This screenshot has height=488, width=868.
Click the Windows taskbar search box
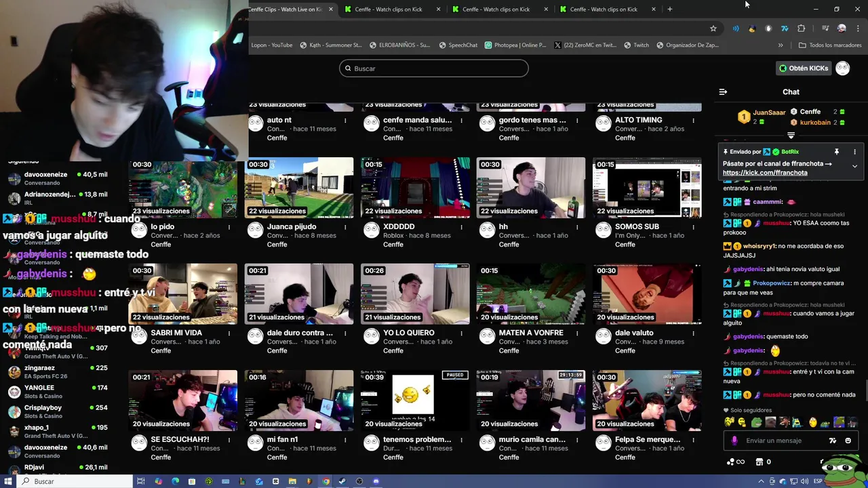(x=75, y=481)
